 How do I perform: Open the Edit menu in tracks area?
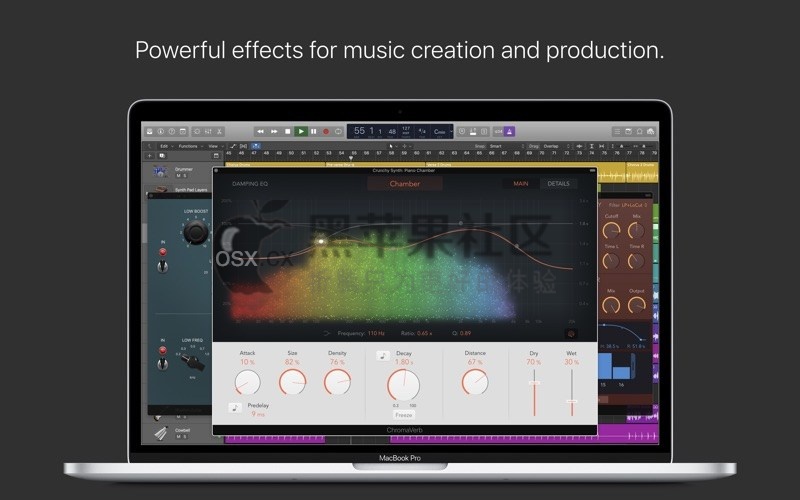coord(165,146)
